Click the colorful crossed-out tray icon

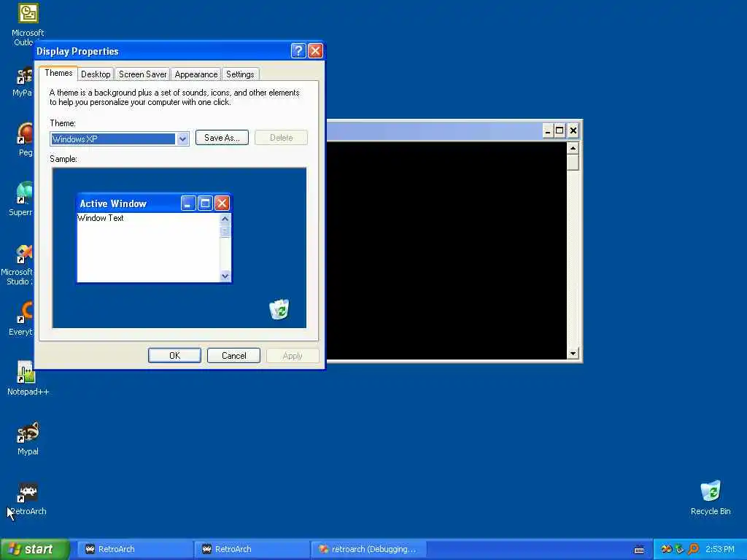tap(666, 549)
